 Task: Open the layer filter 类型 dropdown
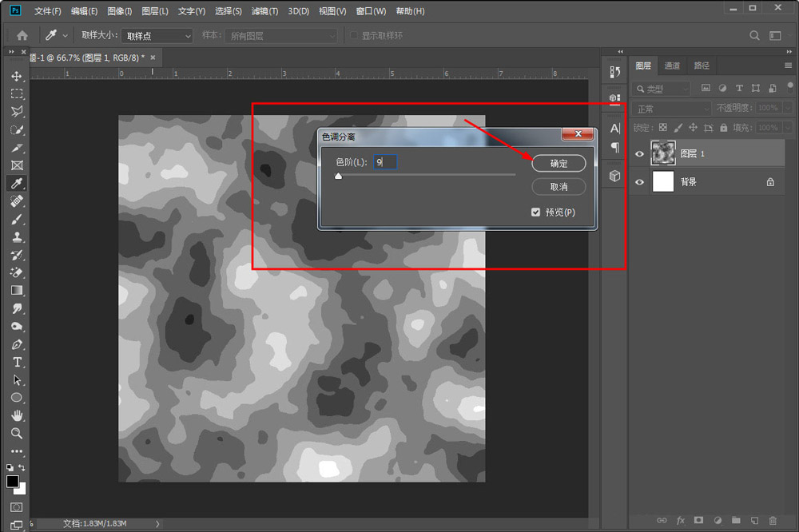662,89
